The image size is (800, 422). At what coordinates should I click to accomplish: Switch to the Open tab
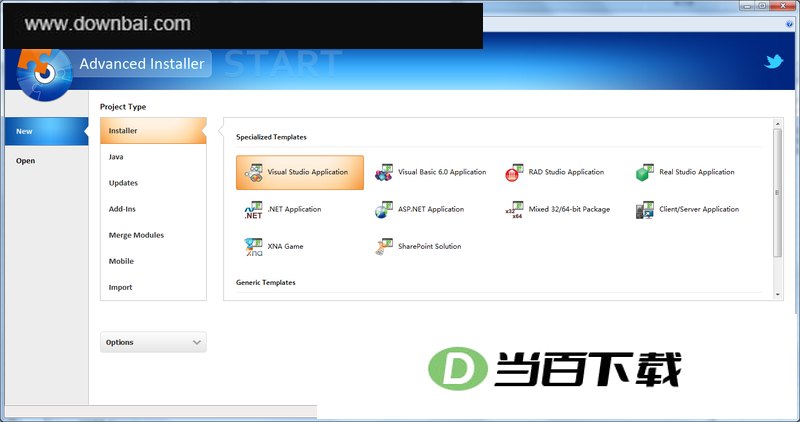pyautogui.click(x=46, y=161)
